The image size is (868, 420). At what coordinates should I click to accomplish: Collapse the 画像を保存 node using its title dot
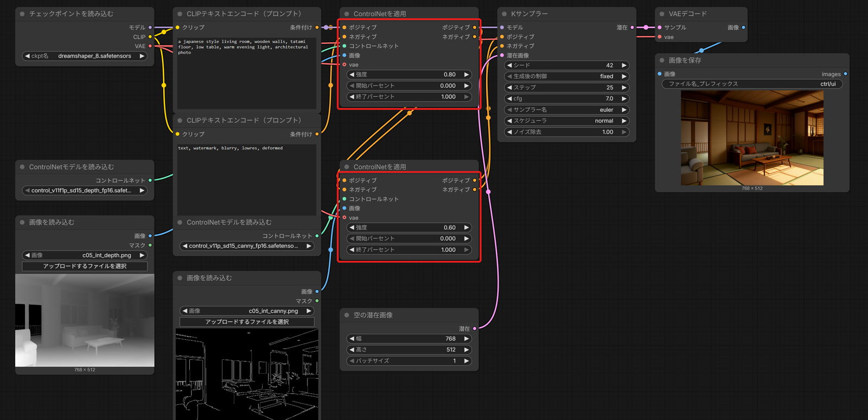tap(662, 60)
